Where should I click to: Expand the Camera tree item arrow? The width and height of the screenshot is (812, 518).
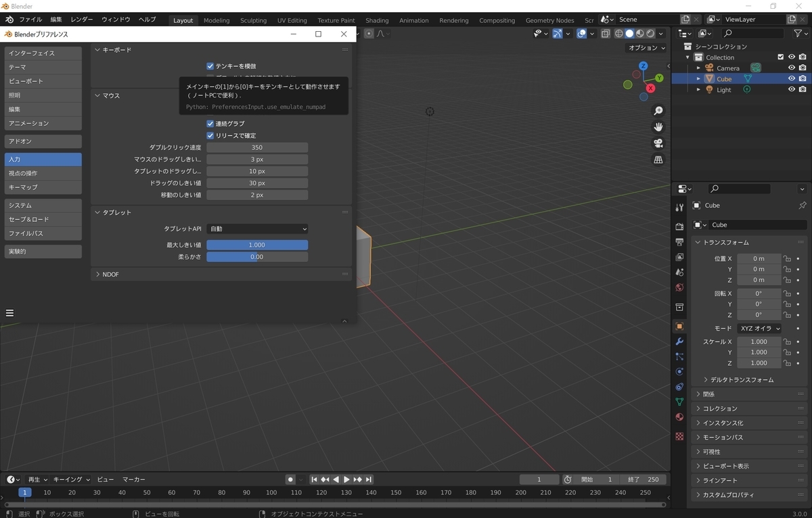pos(699,68)
